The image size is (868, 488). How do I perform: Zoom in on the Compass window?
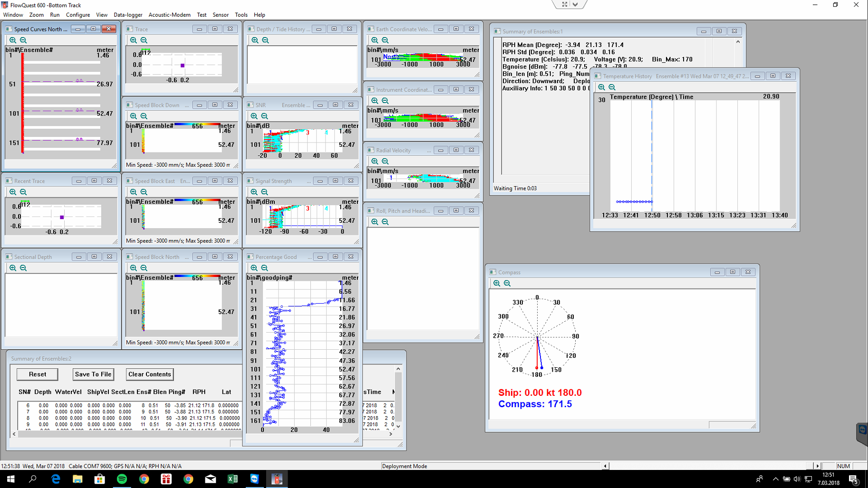[497, 283]
